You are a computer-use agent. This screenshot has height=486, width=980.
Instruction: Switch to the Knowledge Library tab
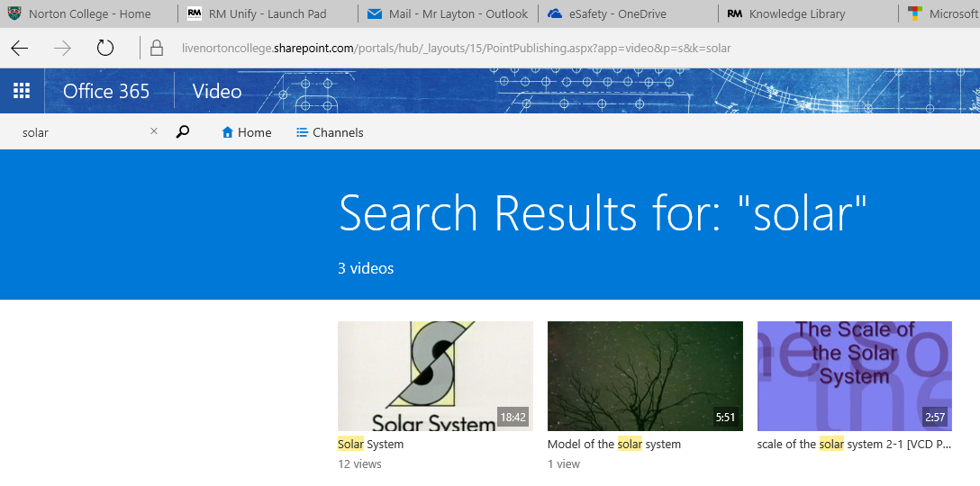point(796,13)
